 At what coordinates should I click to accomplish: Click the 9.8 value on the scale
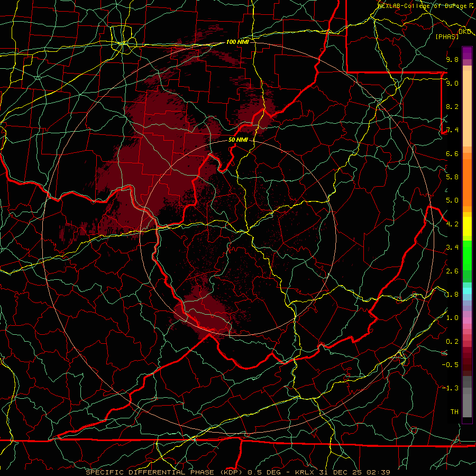(452, 59)
